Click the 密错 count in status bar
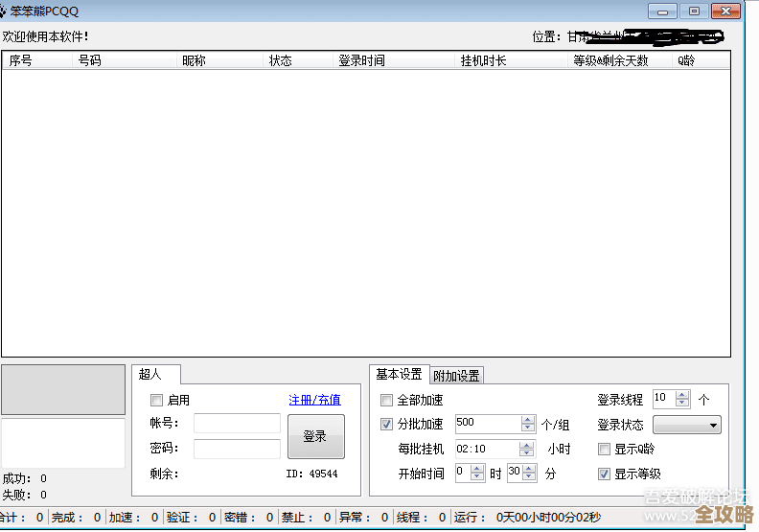The width and height of the screenshot is (759, 532). [x=249, y=518]
